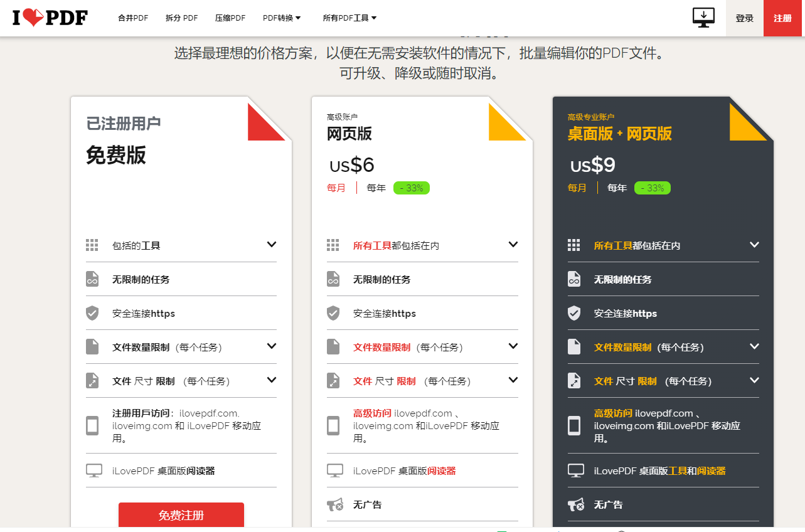Screen dimensions: 805x532
Task: Open 拆分 PDF from navigation bar
Action: click(182, 18)
